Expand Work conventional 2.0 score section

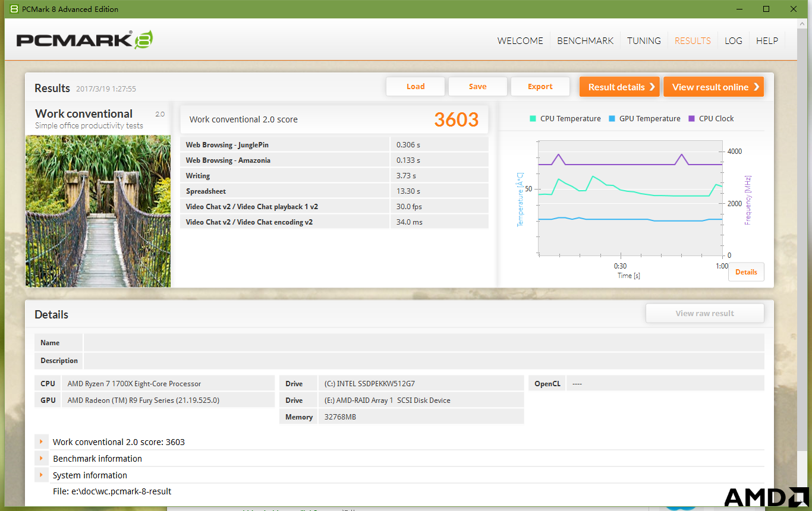point(42,441)
